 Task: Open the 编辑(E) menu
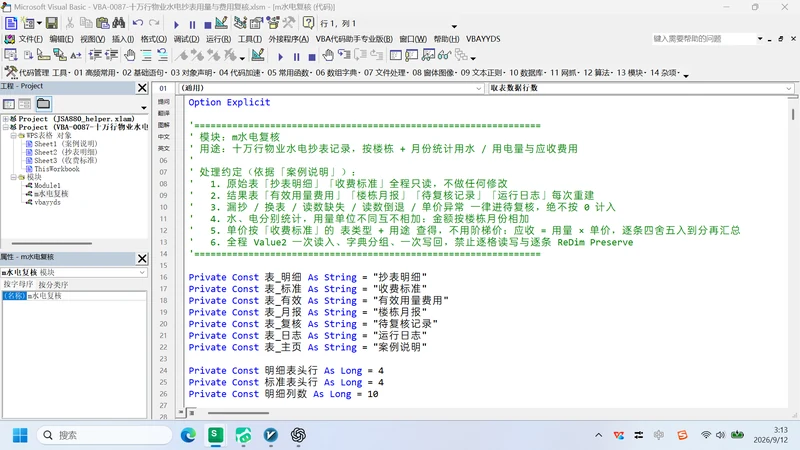tap(61, 39)
